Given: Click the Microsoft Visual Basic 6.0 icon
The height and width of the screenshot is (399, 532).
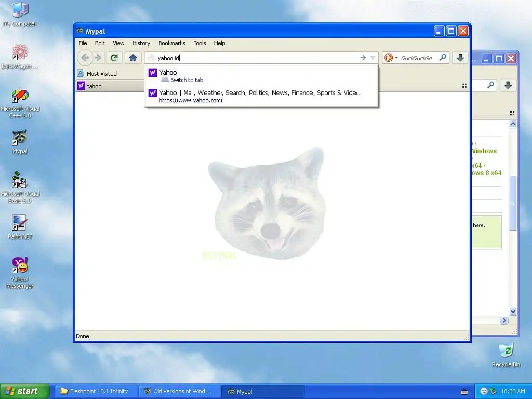Looking at the screenshot, I should click(x=20, y=188).
